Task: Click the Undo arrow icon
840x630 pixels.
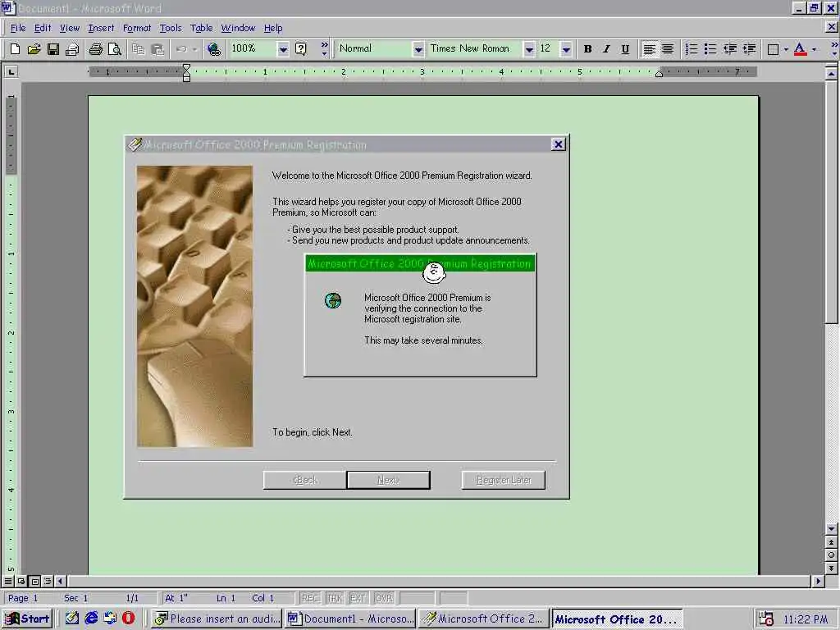Action: [181, 49]
